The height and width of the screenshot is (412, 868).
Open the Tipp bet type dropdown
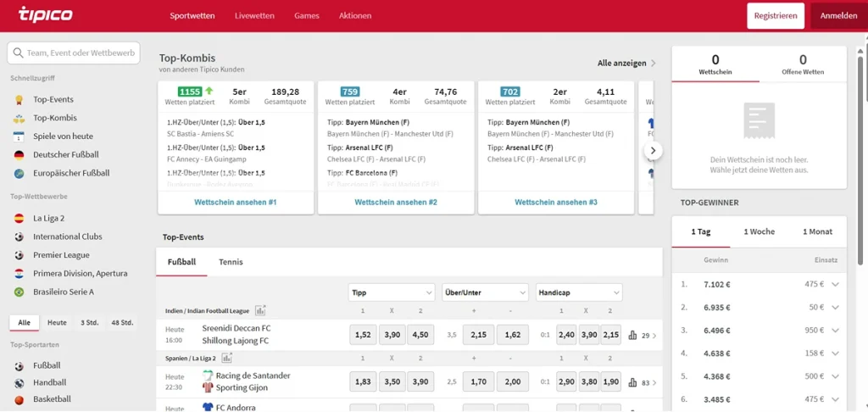[392, 292]
